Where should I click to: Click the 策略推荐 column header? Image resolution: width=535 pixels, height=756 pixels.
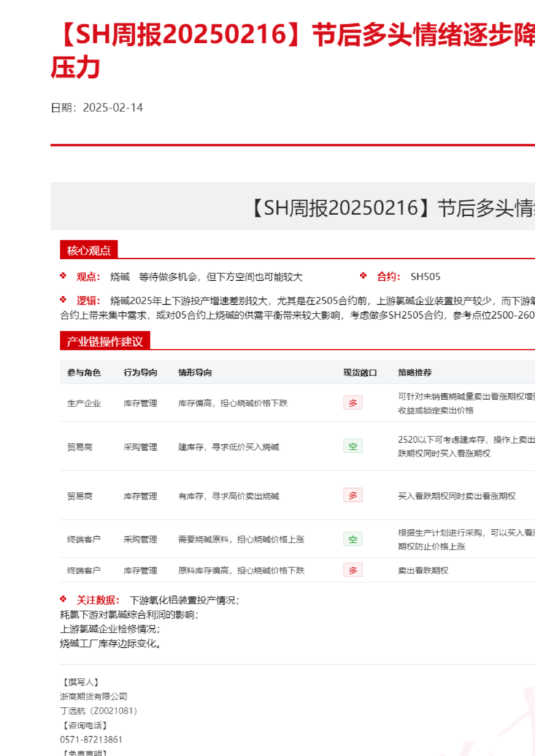[415, 373]
